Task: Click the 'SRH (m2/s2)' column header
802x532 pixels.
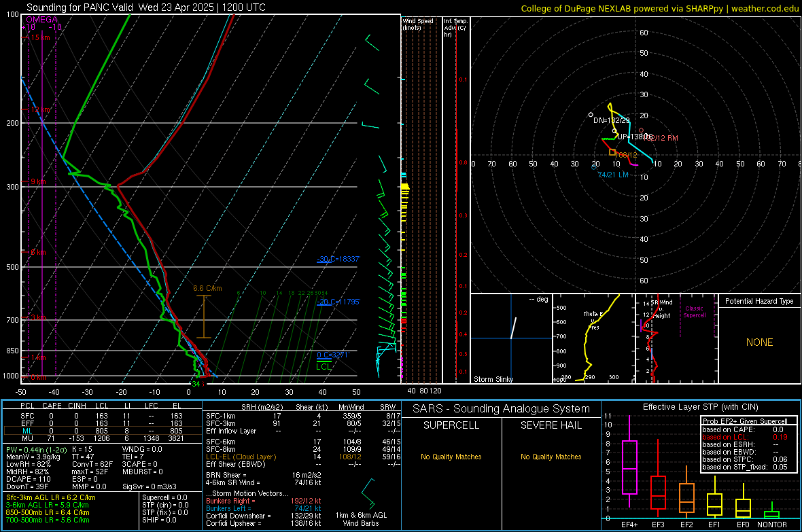Action: point(262,407)
